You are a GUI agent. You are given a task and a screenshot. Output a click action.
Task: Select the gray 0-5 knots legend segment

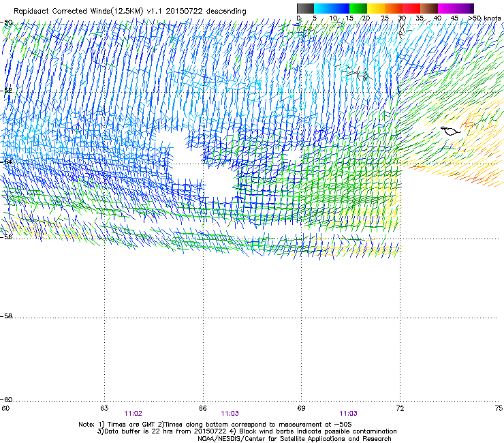pyautogui.click(x=305, y=8)
